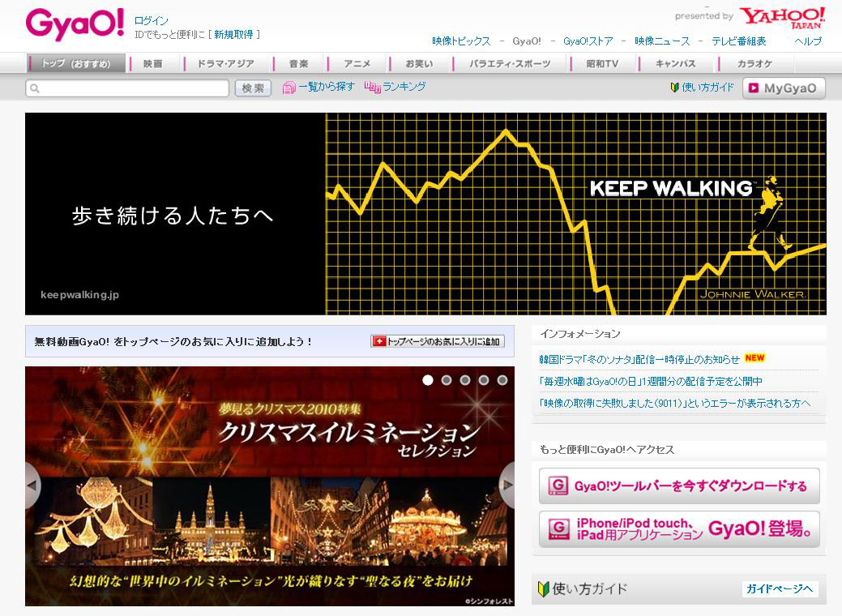842x616 pixels.
Task: Open 冬のソナタ配信一時停止のお知らせ link
Action: [x=639, y=359]
